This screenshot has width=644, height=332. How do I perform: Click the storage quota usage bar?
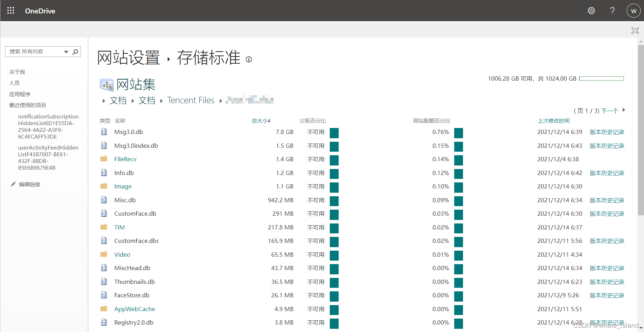(x=601, y=78)
